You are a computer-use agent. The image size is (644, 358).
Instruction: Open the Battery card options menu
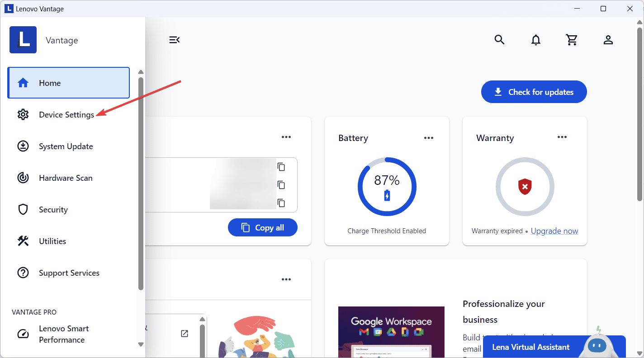point(428,137)
